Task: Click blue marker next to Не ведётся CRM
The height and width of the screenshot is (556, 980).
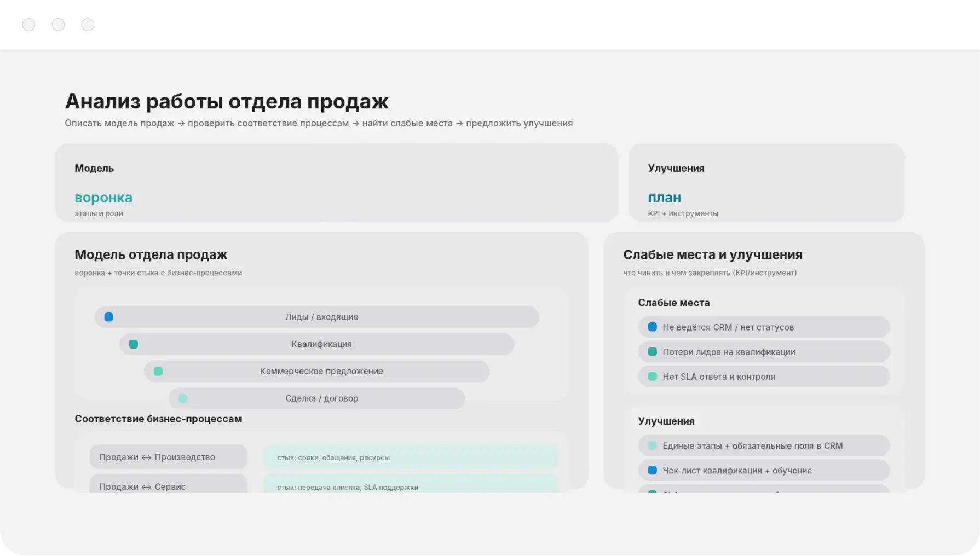Action: 653,327
